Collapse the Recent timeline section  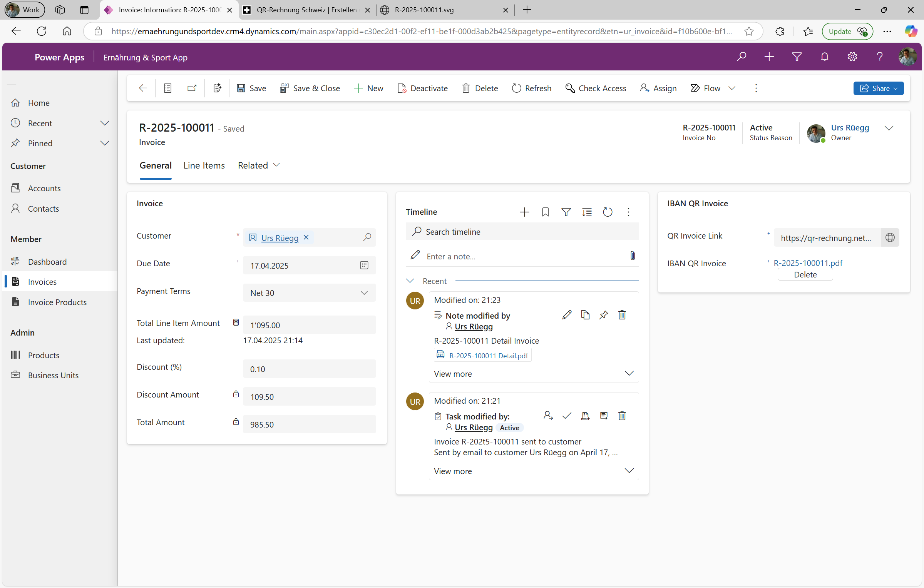click(410, 281)
